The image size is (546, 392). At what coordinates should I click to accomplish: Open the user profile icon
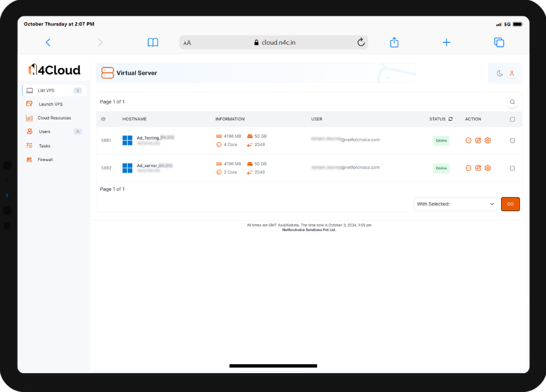(512, 73)
